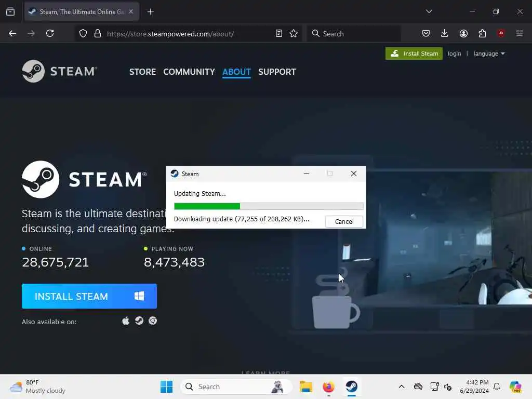This screenshot has height=399, width=532.
Task: Click the cloud sync-off tray icon
Action: click(x=418, y=387)
